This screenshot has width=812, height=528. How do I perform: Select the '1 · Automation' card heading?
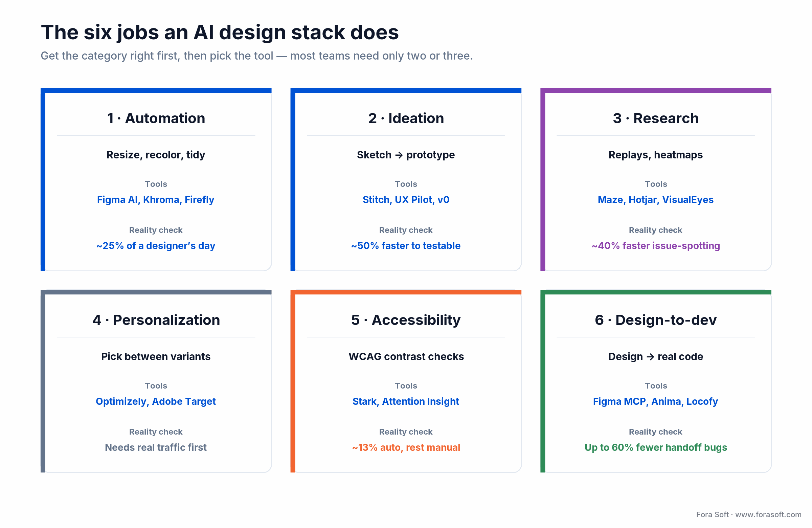click(x=156, y=118)
